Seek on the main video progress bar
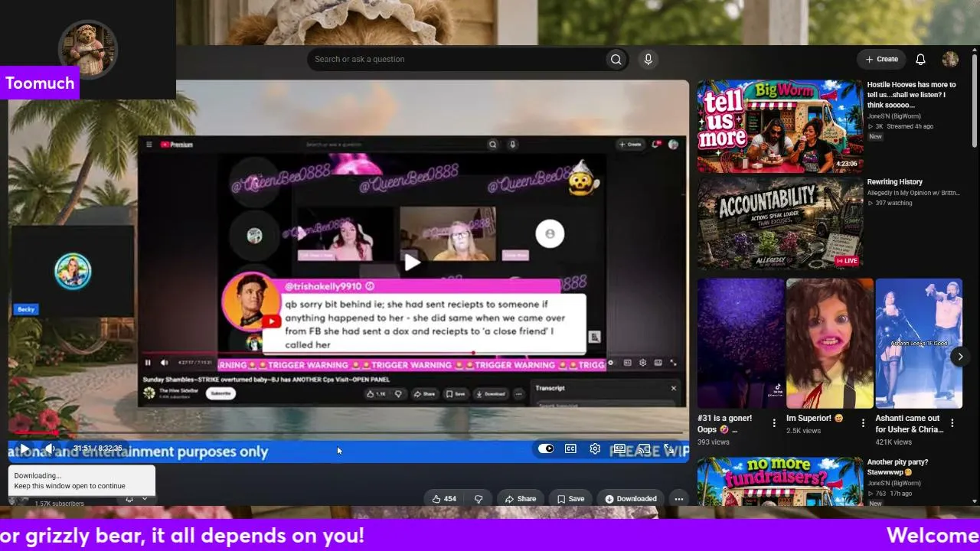 point(348,433)
